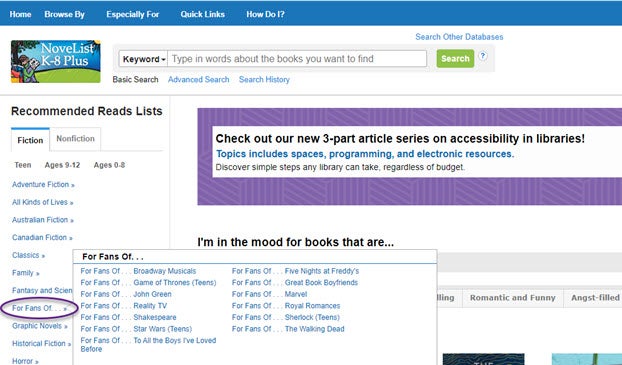Click the accessibility article topics link
Viewport: 622px width, 365px height.
pos(365,154)
